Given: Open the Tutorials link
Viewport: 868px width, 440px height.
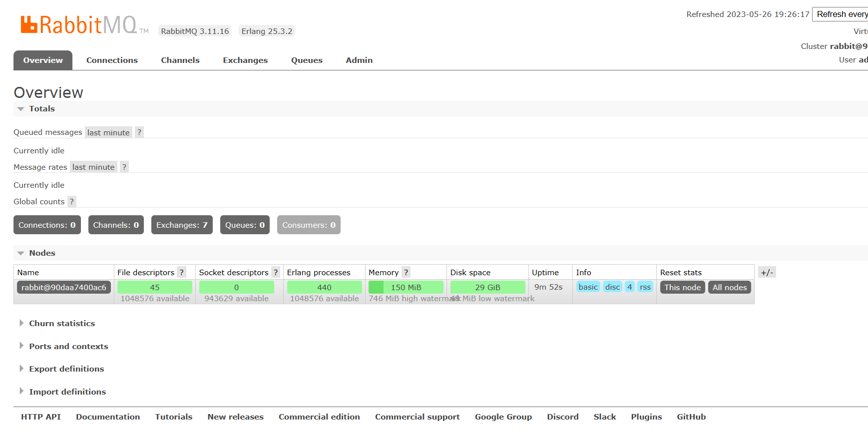Looking at the screenshot, I should click(x=174, y=417).
